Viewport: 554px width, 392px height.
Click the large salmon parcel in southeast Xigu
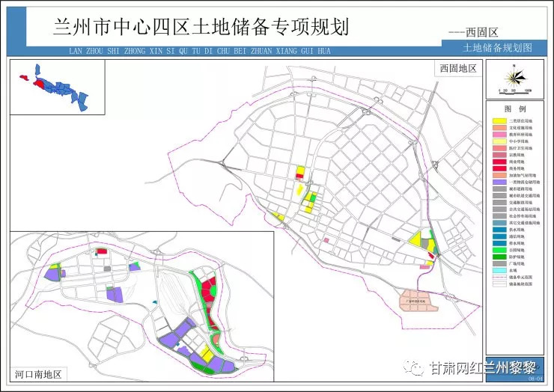(418, 301)
